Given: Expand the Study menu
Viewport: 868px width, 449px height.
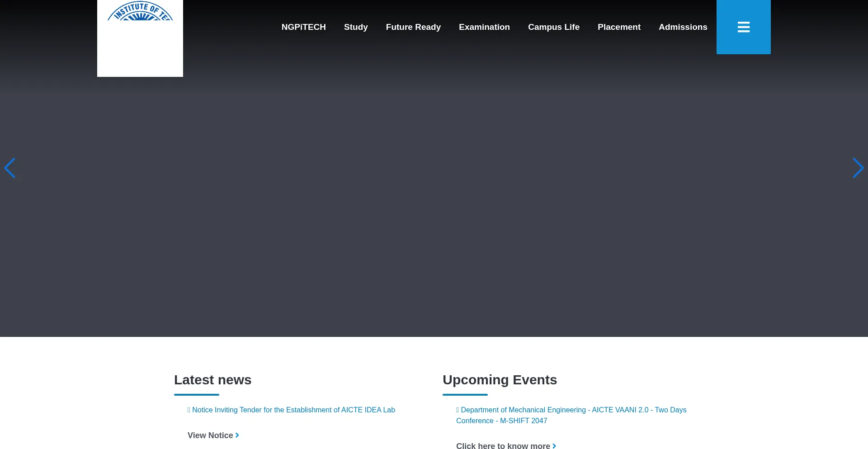Looking at the screenshot, I should 356,27.
